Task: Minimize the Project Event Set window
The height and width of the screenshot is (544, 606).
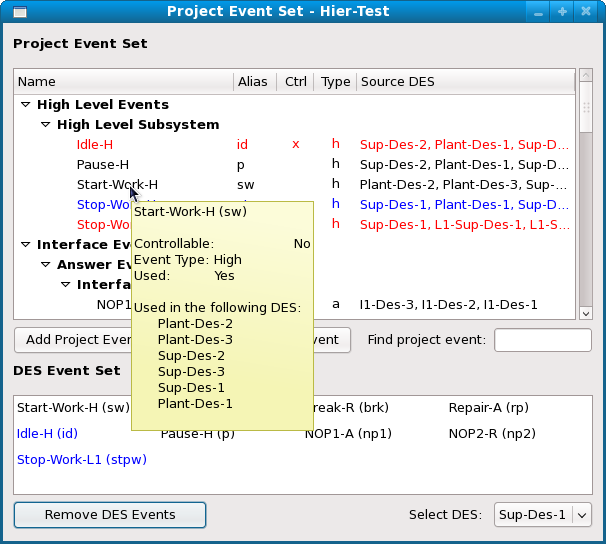Action: 539,12
